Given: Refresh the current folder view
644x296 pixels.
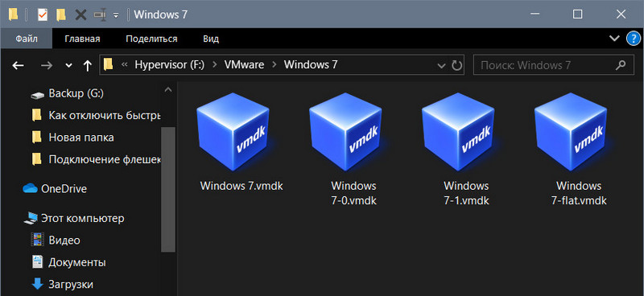Looking at the screenshot, I should pyautogui.click(x=456, y=65).
